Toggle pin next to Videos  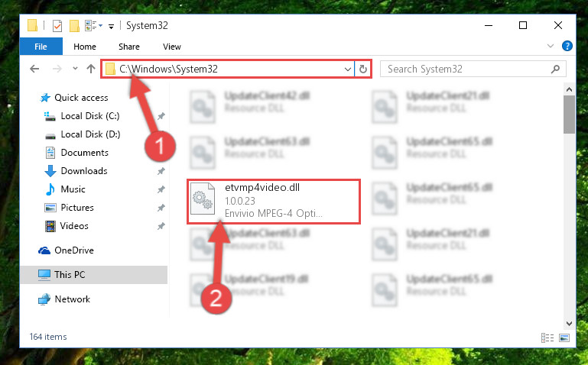click(161, 226)
